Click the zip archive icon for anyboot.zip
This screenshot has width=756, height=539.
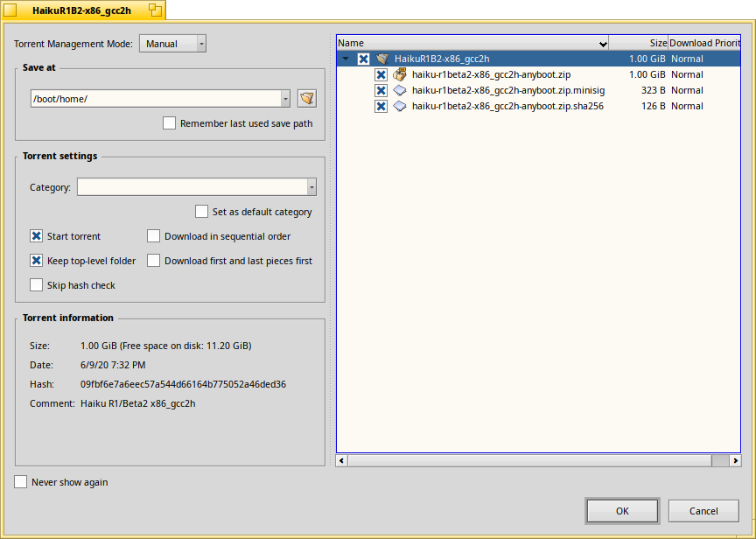click(400, 74)
